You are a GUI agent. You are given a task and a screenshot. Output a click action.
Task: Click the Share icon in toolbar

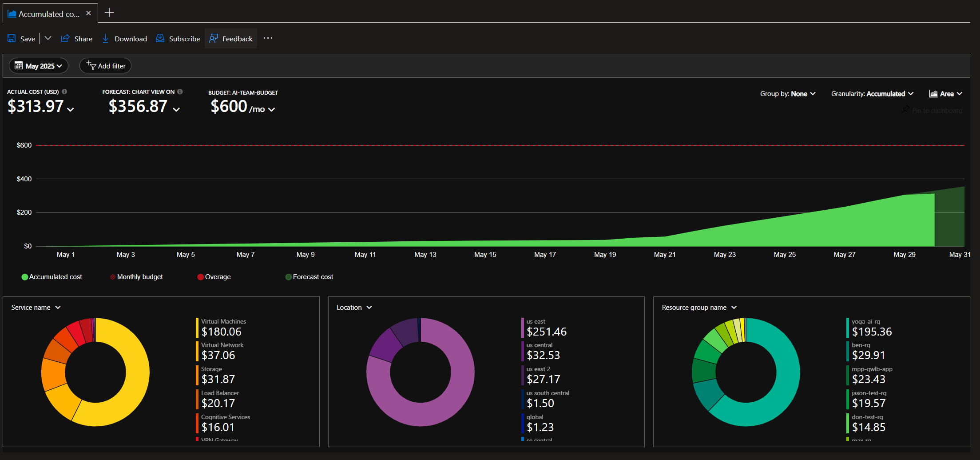[65, 39]
